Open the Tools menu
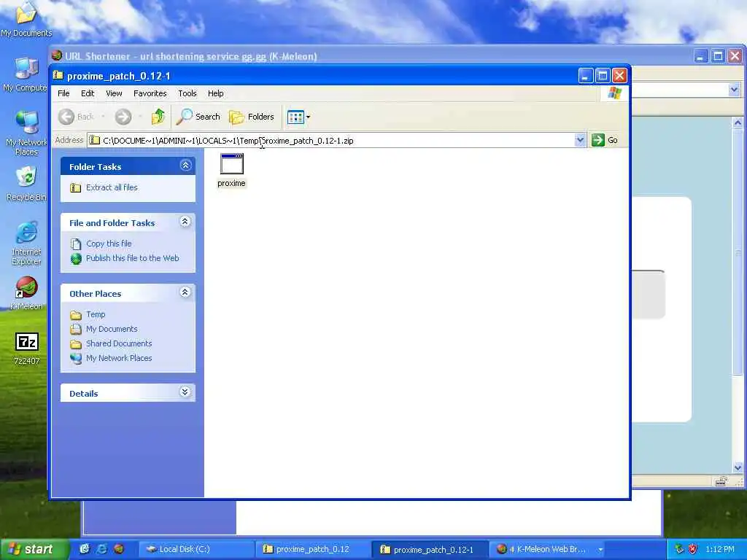747x560 pixels. pyautogui.click(x=187, y=93)
